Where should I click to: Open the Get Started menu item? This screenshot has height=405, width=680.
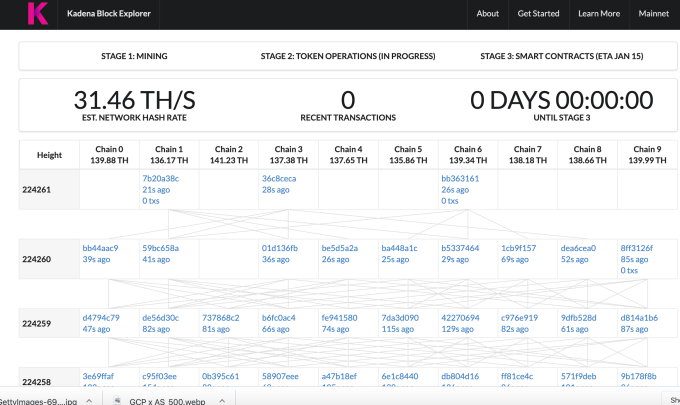539,14
